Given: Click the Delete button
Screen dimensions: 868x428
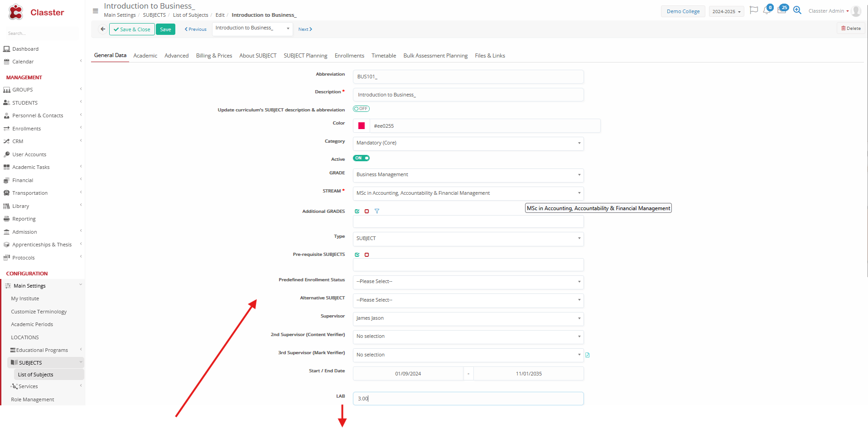Looking at the screenshot, I should [851, 29].
